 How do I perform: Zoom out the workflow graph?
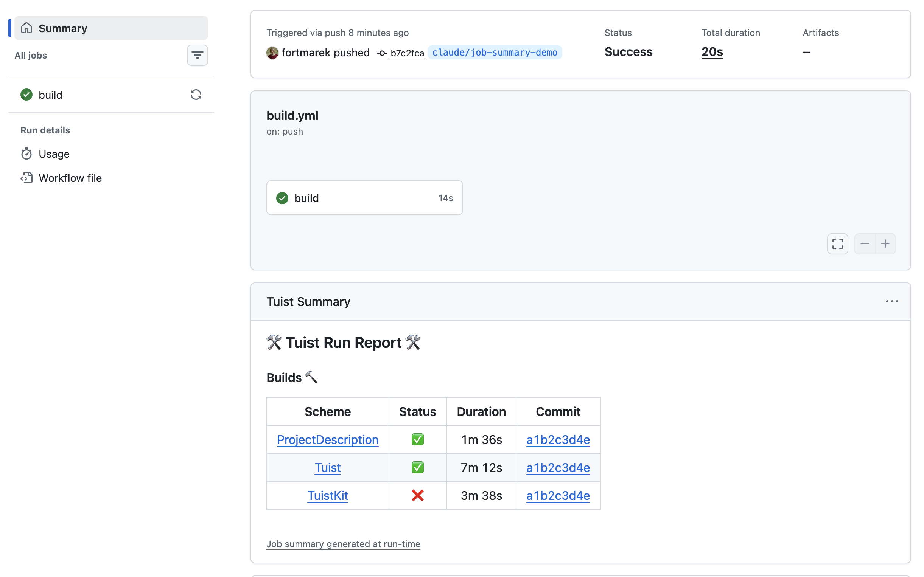(x=865, y=244)
